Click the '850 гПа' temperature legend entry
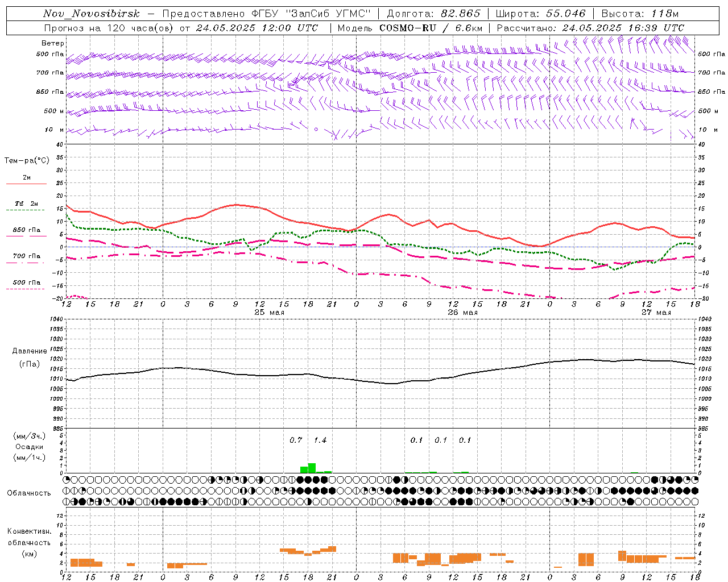 pyautogui.click(x=27, y=230)
